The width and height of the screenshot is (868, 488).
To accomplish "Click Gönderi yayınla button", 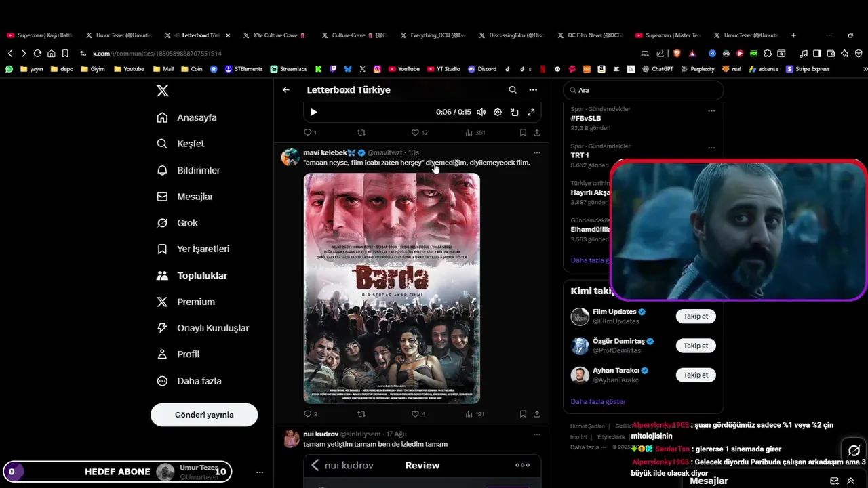I will tap(204, 415).
